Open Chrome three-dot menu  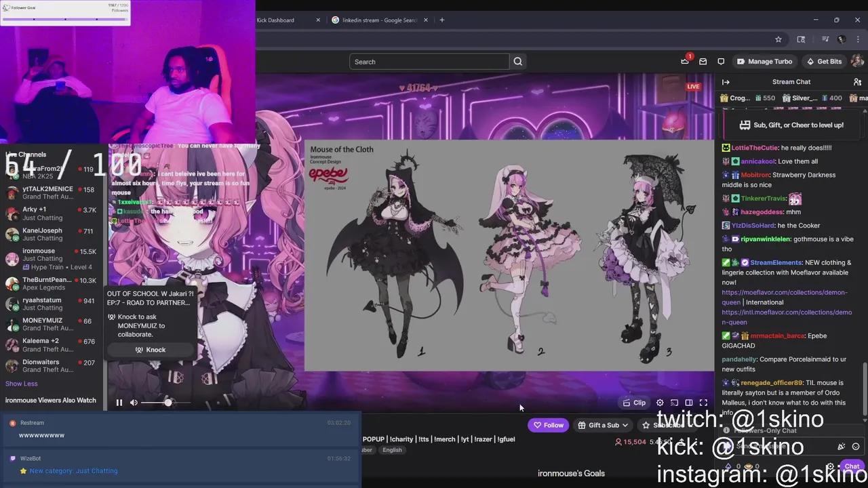(858, 39)
